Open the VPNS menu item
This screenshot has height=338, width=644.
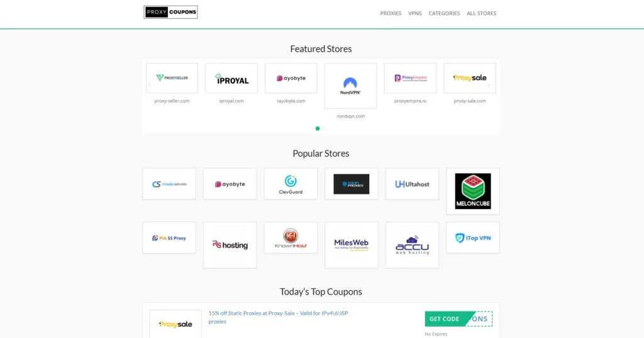click(x=415, y=13)
